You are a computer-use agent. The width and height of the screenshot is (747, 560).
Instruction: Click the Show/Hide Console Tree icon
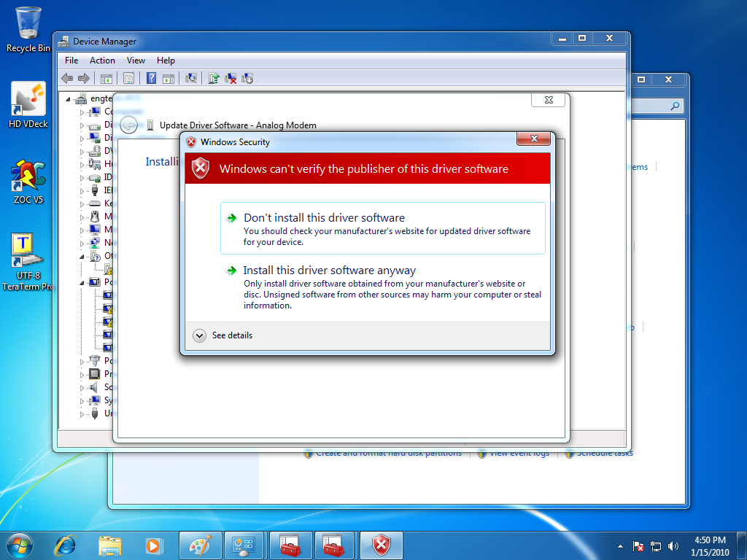click(107, 79)
